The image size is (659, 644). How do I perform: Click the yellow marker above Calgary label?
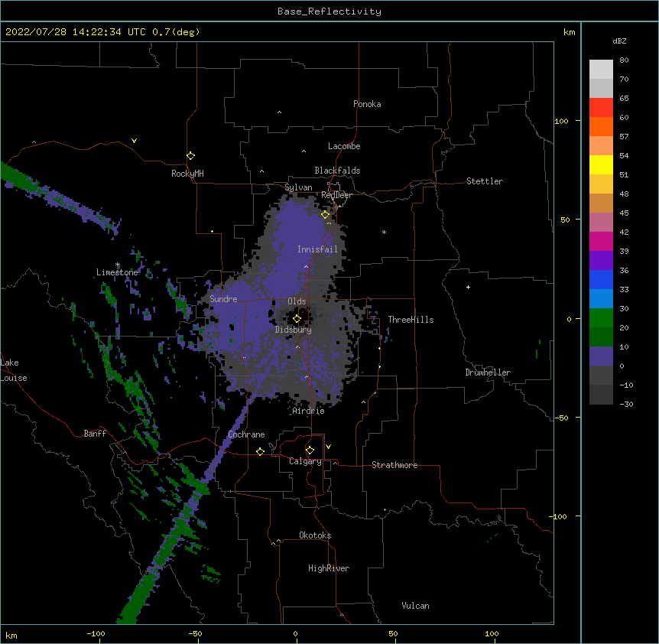310,450
